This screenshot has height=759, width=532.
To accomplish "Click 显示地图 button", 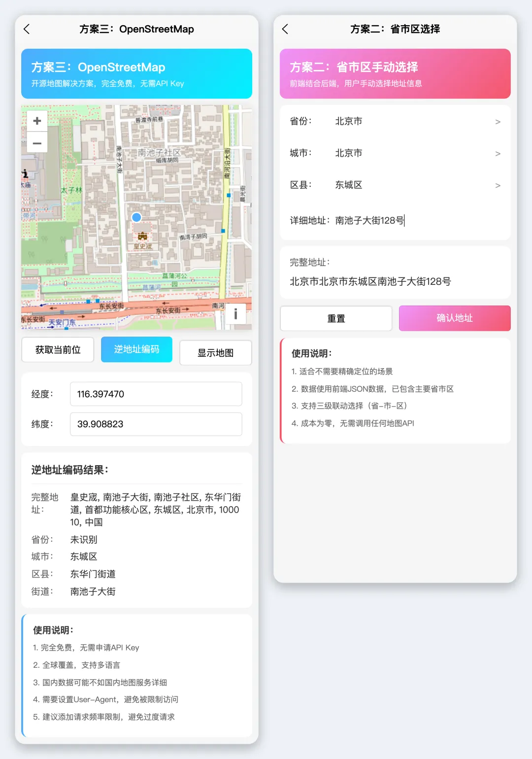I will click(x=216, y=353).
